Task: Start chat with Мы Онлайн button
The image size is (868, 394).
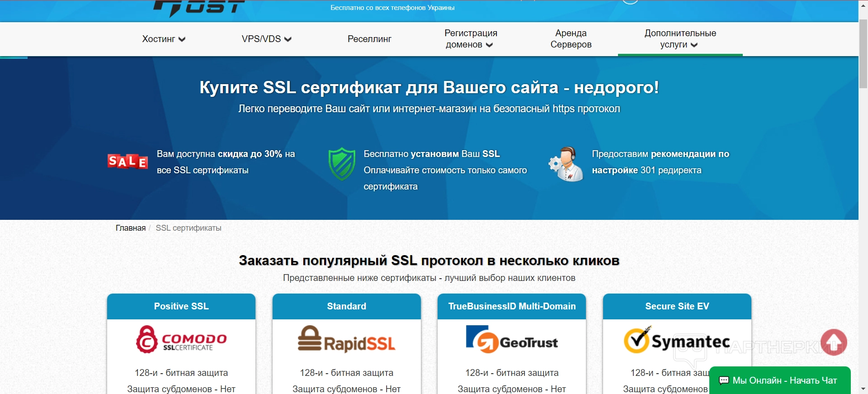Action: (780, 380)
